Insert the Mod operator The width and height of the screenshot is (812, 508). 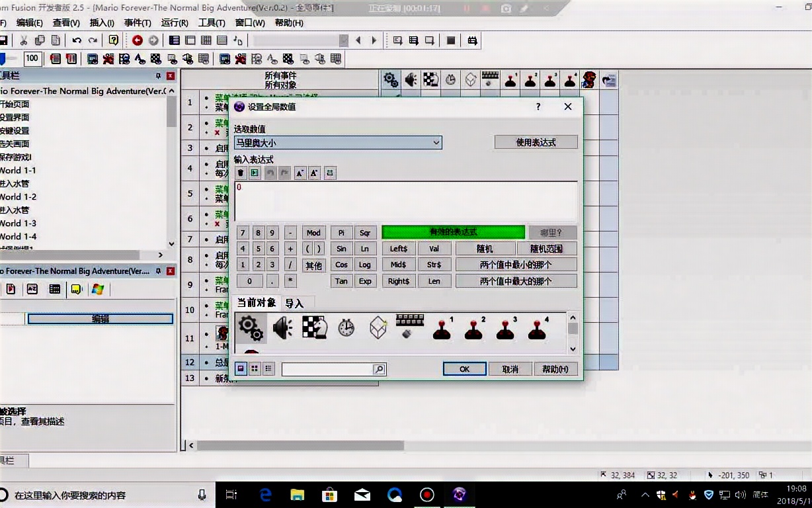(313, 233)
